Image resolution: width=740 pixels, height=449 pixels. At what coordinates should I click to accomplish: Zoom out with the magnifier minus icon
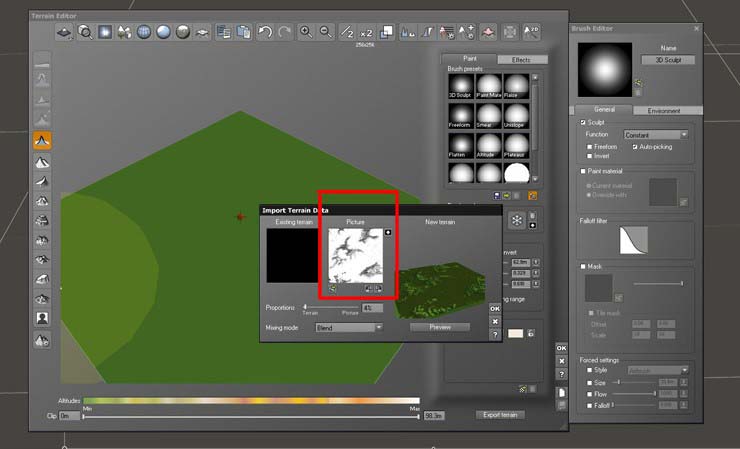point(326,32)
